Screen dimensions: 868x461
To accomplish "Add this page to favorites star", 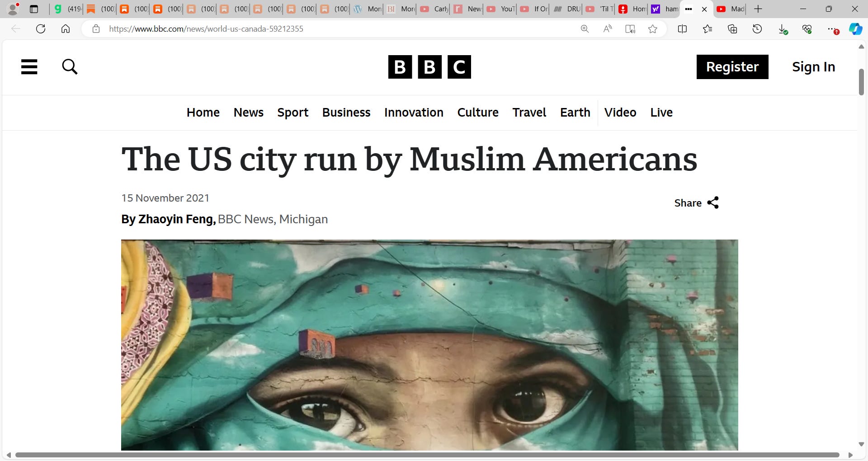I will 653,29.
